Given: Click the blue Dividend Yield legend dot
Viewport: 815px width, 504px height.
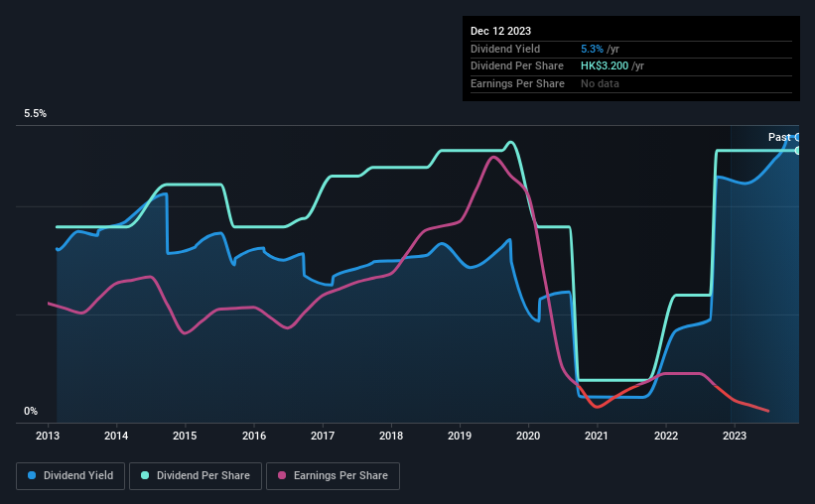Looking at the screenshot, I should [32, 475].
